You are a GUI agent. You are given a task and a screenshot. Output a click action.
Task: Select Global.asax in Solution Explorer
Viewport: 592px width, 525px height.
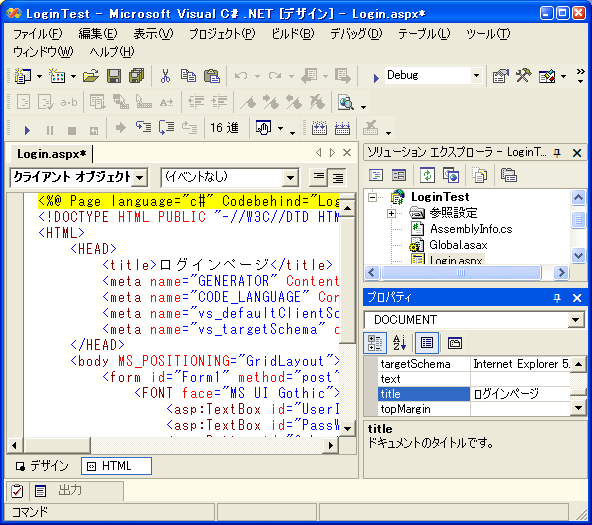[458, 245]
